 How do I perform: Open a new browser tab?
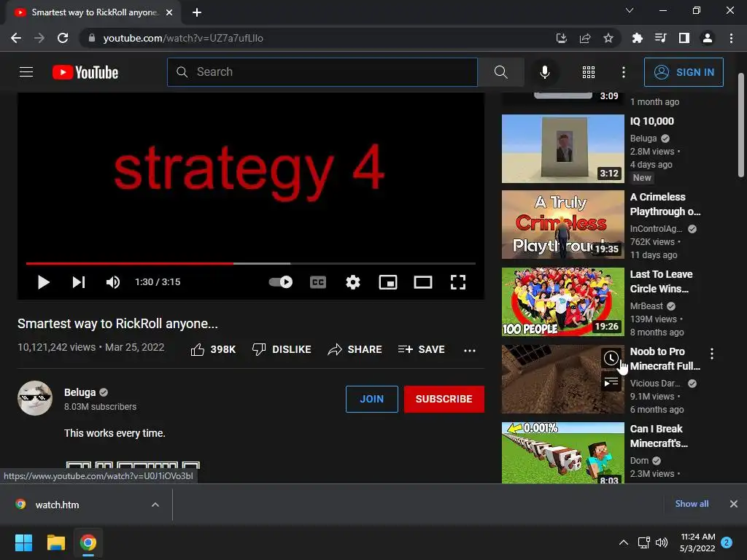coord(197,12)
